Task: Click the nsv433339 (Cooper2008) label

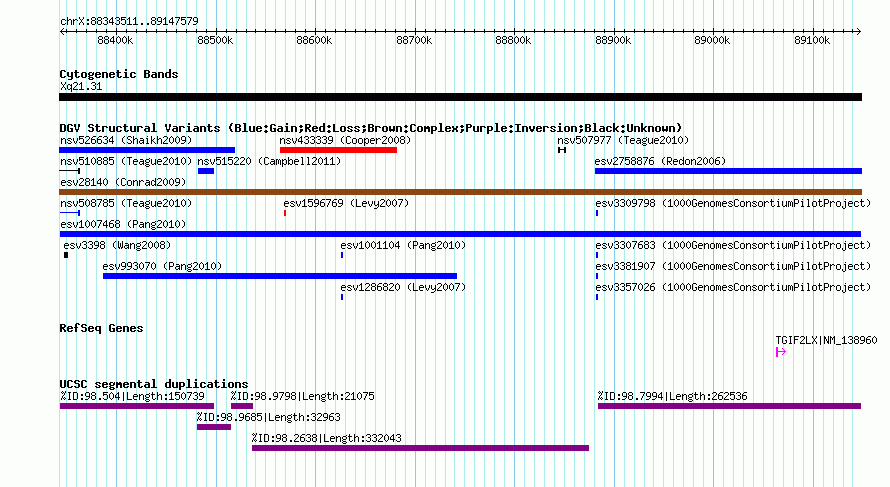Action: [x=345, y=140]
